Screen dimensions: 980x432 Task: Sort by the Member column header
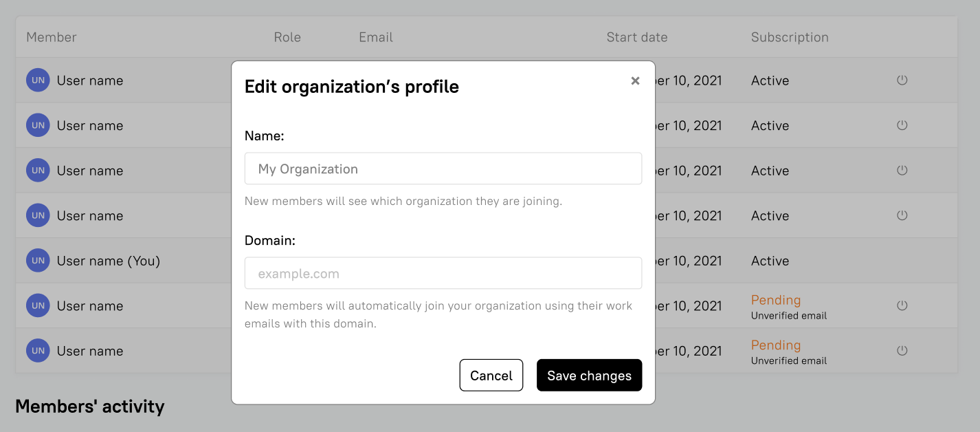pos(52,37)
